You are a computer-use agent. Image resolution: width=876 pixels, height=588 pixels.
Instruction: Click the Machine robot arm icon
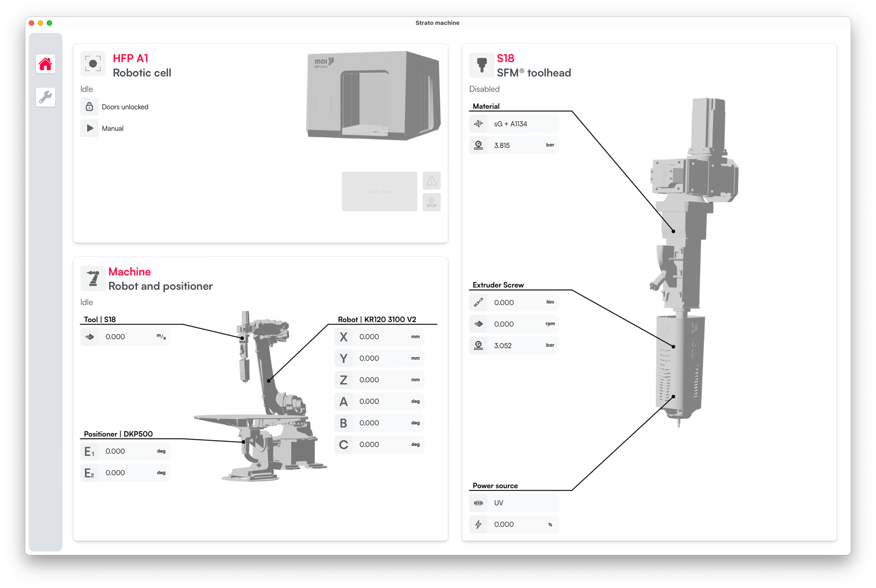[x=93, y=279]
